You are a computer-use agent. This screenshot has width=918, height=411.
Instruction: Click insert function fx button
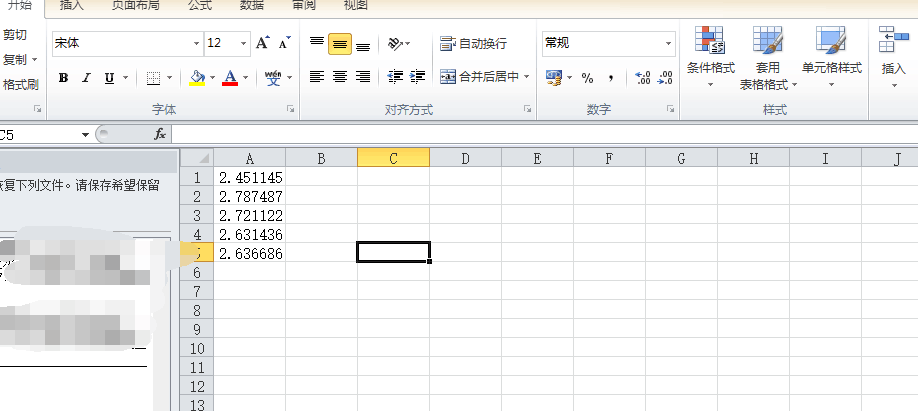[160, 135]
